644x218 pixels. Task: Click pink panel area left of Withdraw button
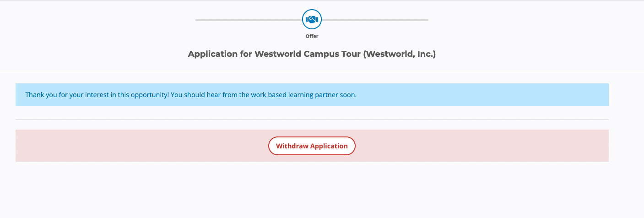point(137,146)
